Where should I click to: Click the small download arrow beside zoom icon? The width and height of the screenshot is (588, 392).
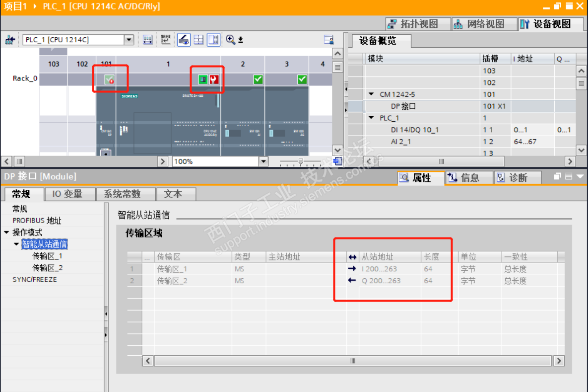tap(241, 40)
